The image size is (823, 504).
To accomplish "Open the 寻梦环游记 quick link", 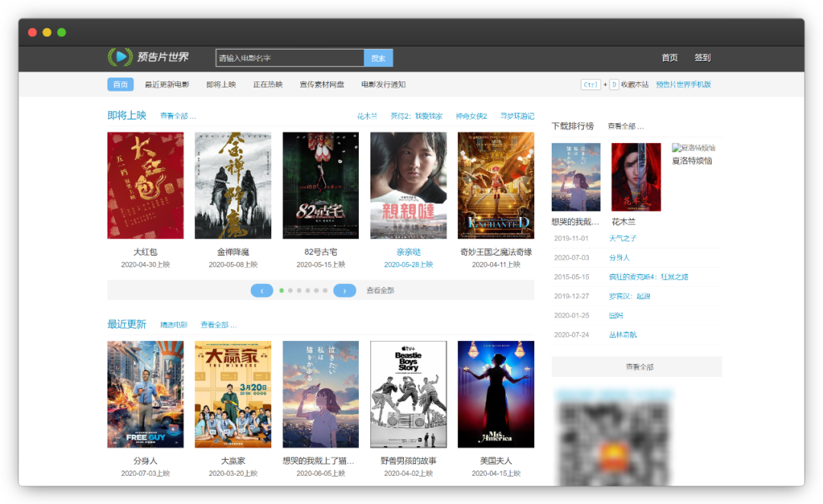I will click(x=517, y=116).
